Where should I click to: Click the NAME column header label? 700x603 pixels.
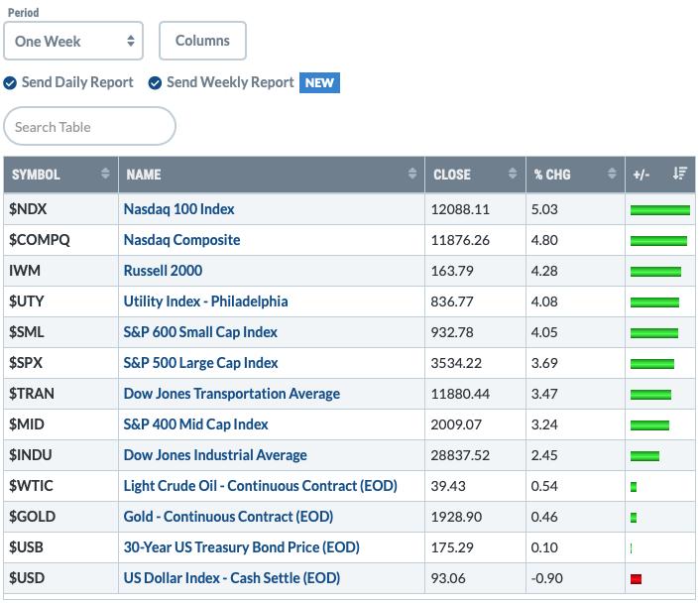point(144,175)
